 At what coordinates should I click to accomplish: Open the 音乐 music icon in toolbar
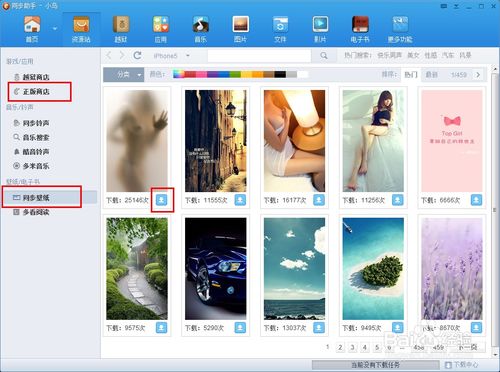(200, 29)
